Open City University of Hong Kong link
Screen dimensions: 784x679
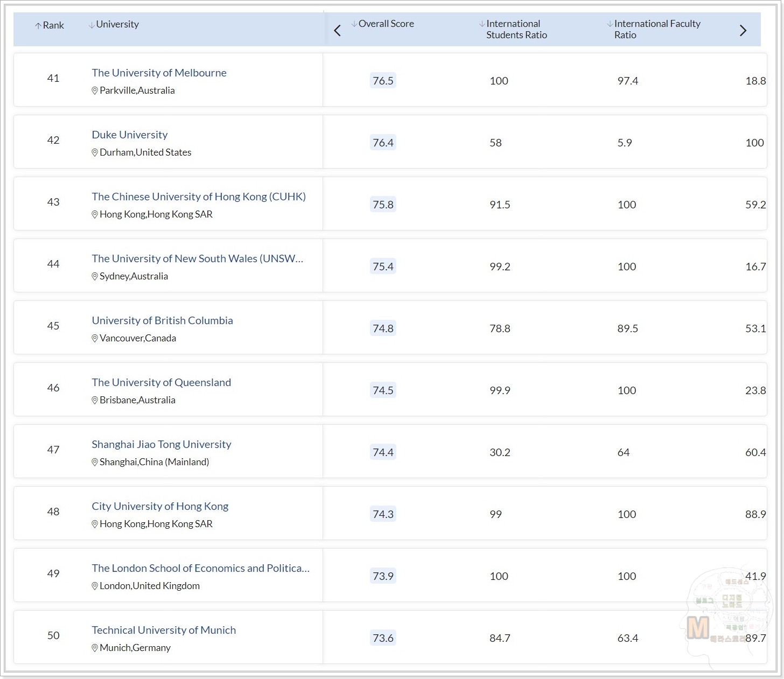tap(160, 506)
